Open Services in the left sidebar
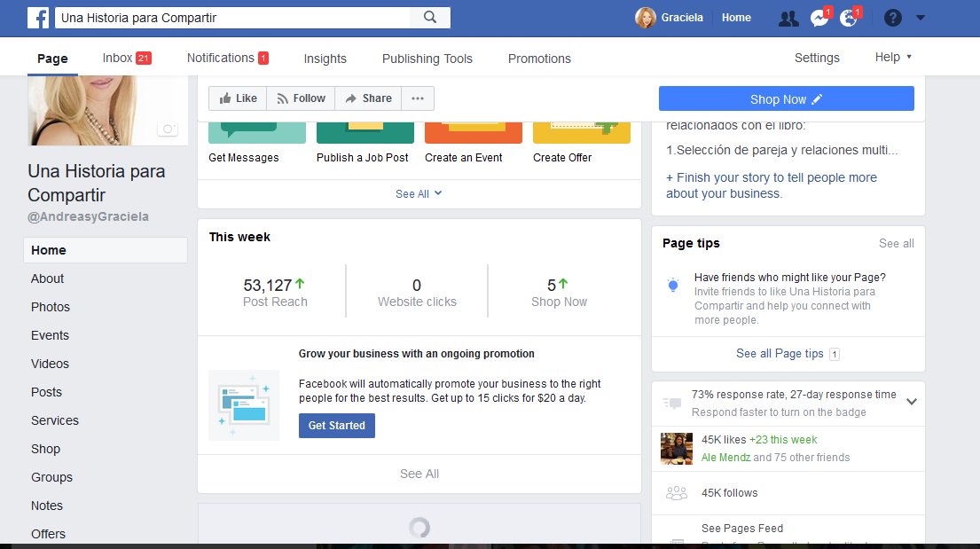 (x=55, y=420)
